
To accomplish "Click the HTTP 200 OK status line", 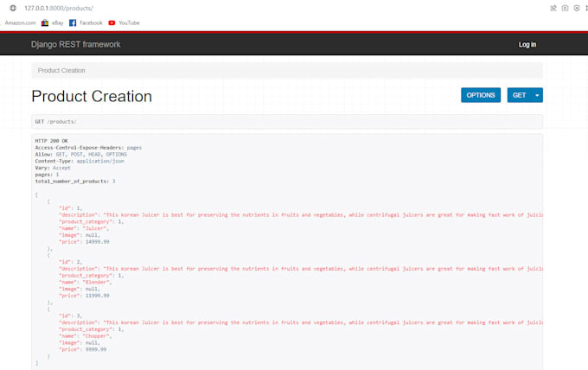I will [x=51, y=141].
